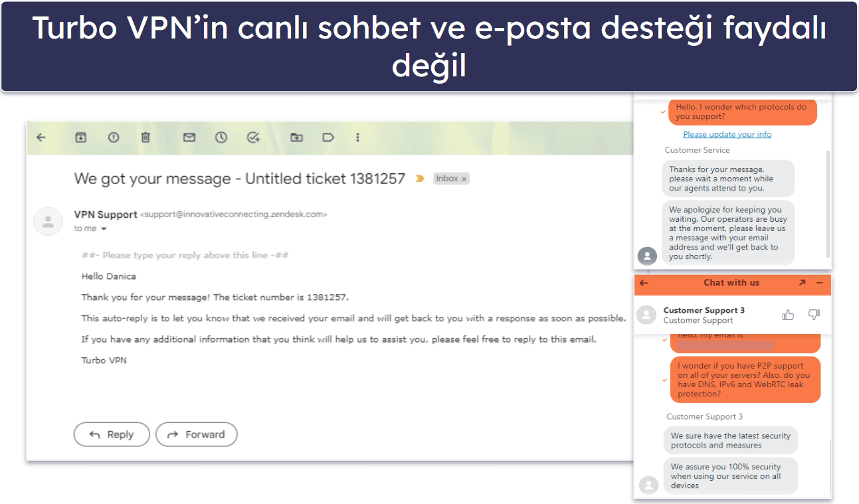Remove the Inbox label from this email
The height and width of the screenshot is (504, 859).
[x=464, y=179]
